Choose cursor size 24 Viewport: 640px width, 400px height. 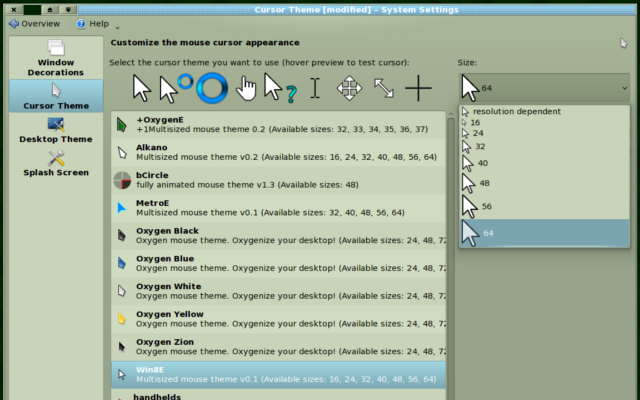(544, 133)
